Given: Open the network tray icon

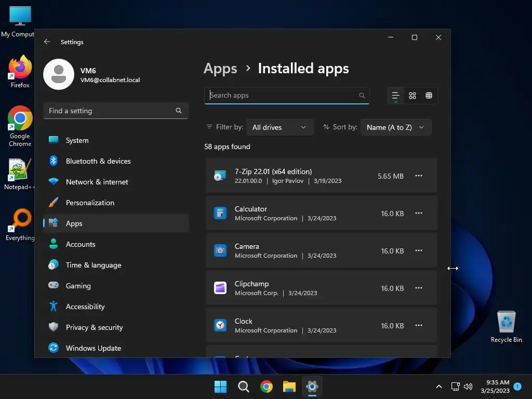Looking at the screenshot, I should tap(455, 387).
